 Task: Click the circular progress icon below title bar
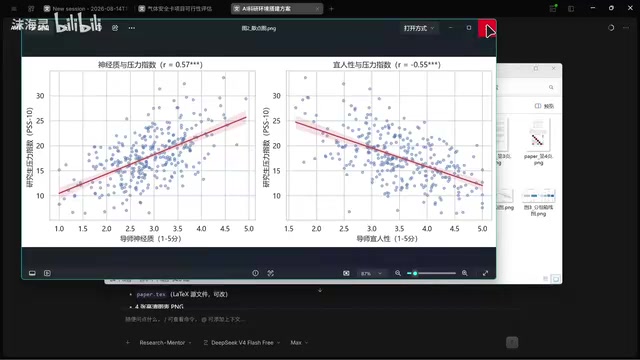pyautogui.click(x=611, y=28)
